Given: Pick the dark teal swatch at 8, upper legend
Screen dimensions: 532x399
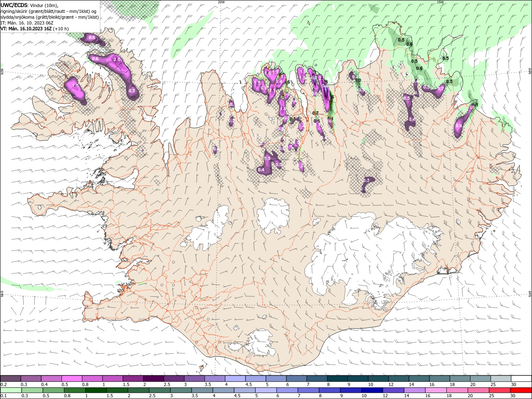Looking at the screenshot, I should click(x=337, y=378).
